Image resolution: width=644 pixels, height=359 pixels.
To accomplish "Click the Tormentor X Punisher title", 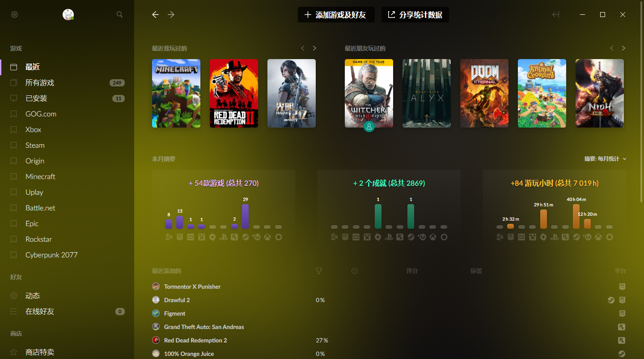I will (x=192, y=286).
